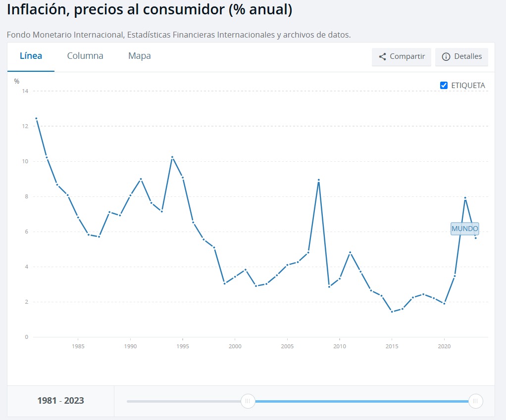The width and height of the screenshot is (506, 420).
Task: Click the share icon beside Compartir
Action: coord(382,56)
